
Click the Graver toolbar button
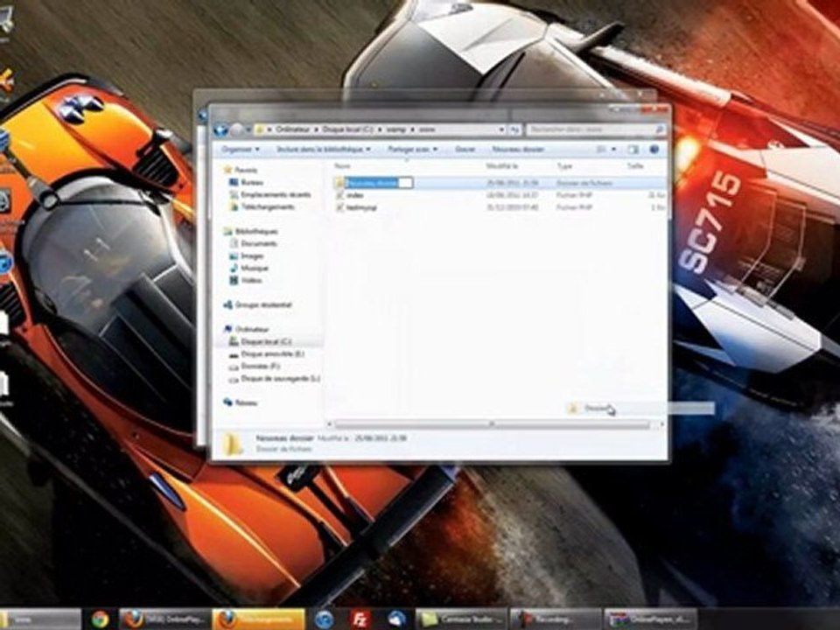pyautogui.click(x=465, y=150)
